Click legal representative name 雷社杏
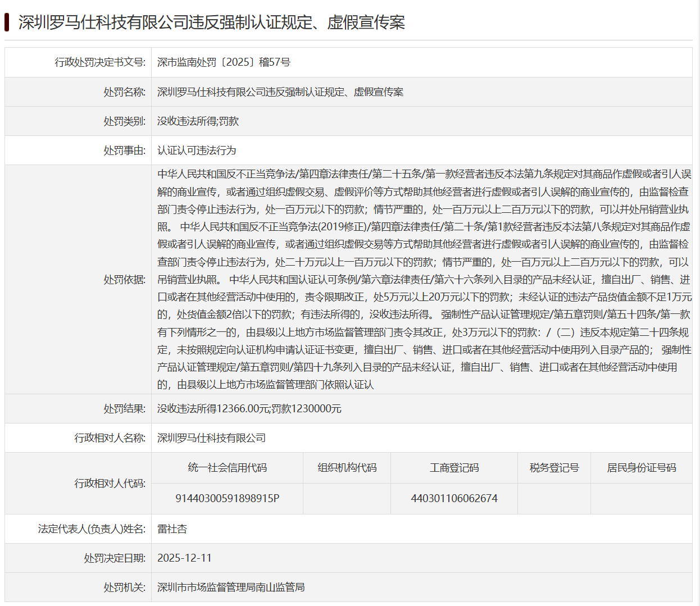Viewport: 700px width, 606px height. click(172, 529)
